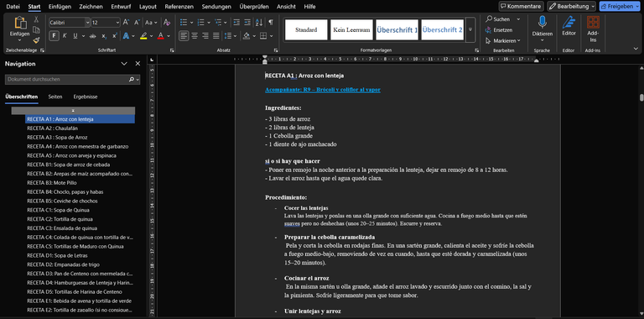Screen dimensions: 644x319
Task: Open the Referenzen ribbon tab
Action: pos(179,7)
